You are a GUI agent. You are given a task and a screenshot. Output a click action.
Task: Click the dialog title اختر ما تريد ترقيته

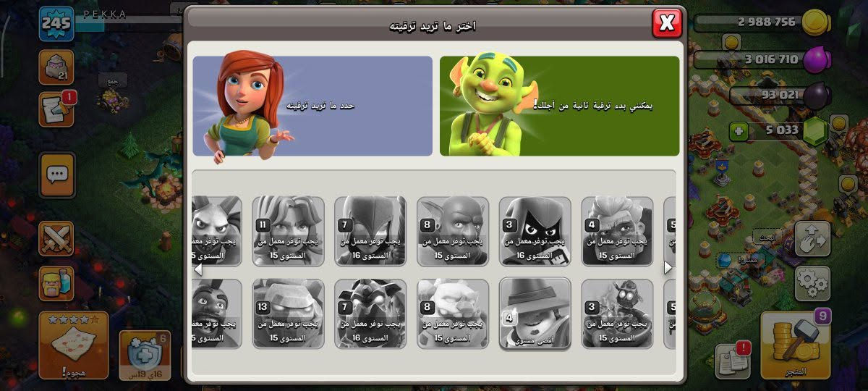coord(433,25)
